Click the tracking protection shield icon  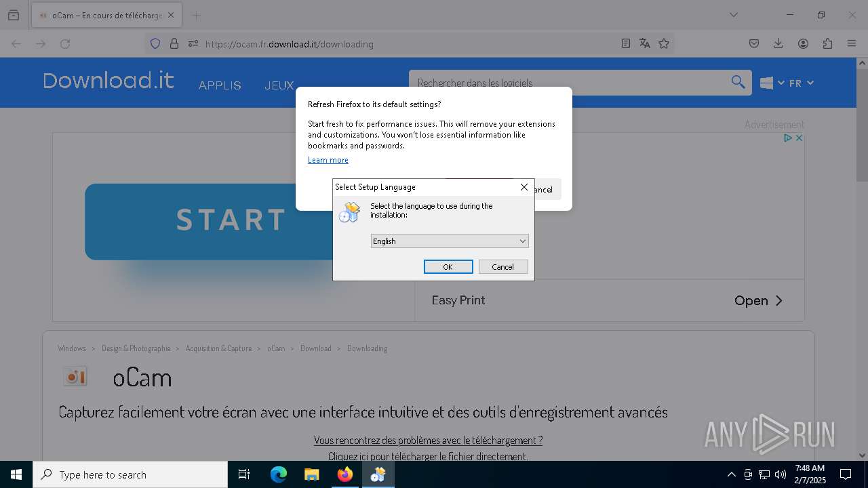point(155,43)
